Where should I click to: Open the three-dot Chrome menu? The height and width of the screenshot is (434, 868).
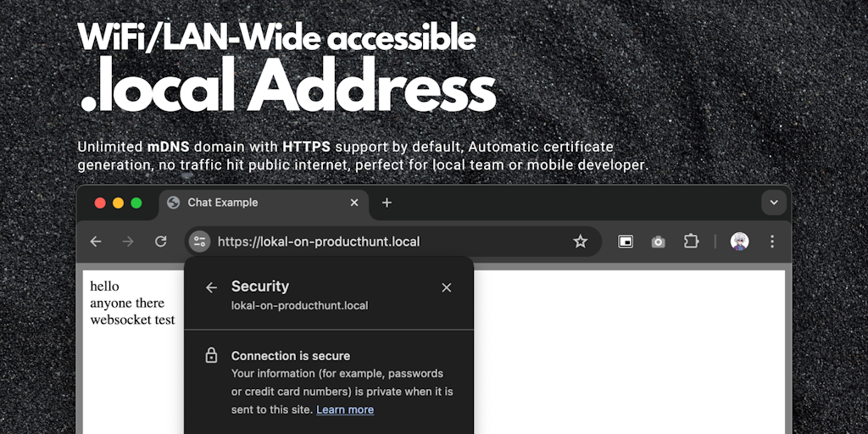[x=772, y=242]
